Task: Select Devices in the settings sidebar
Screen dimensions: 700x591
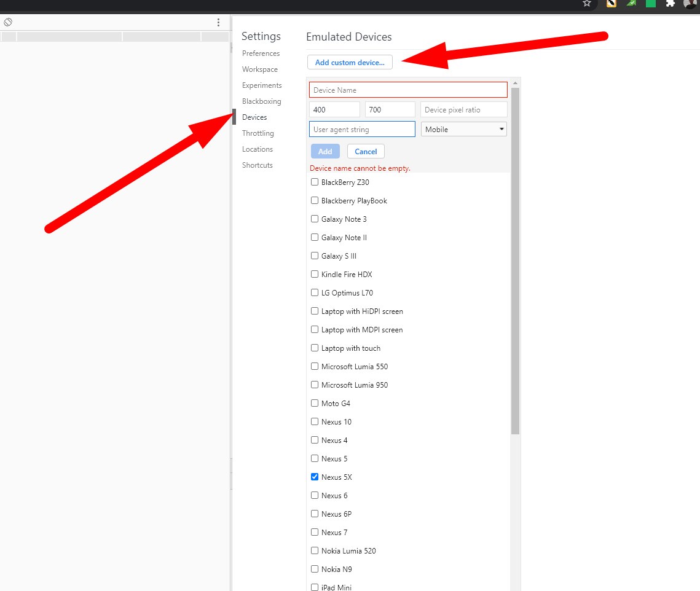Action: (x=254, y=117)
